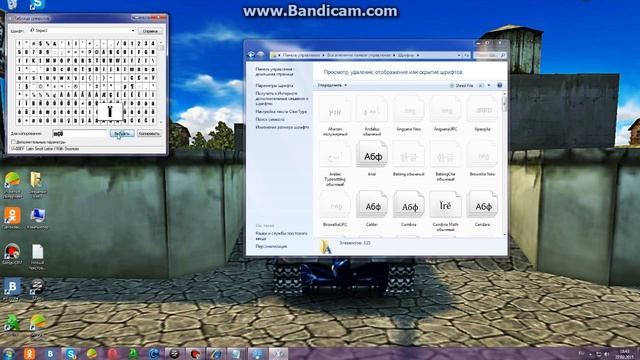640x360 pixels.
Task: Open the Cambria Math font thumbnail
Action: click(x=445, y=204)
